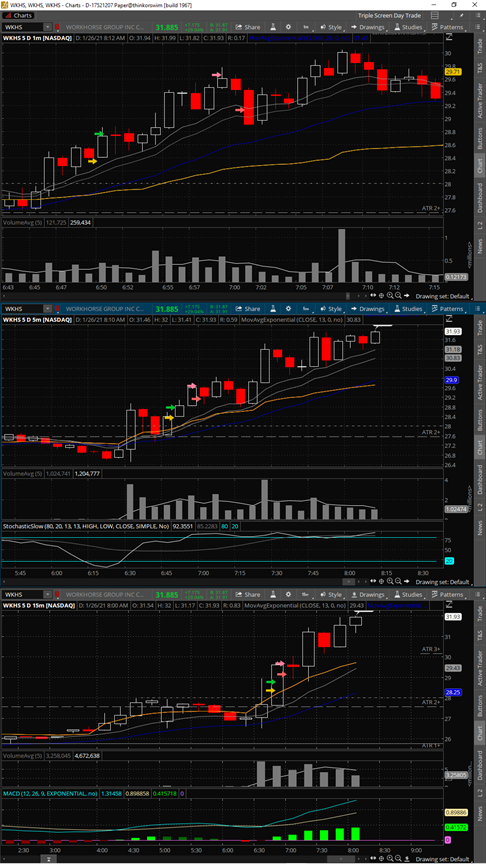Click crosshair pan icon below the 5m chart
The width and height of the screenshot is (486, 864).
tap(381, 581)
